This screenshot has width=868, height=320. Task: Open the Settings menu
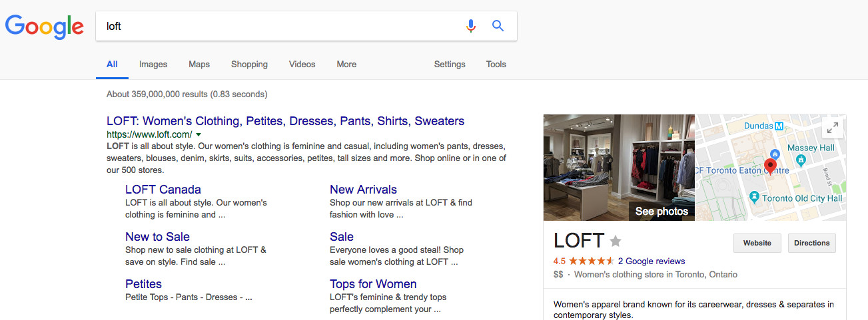pyautogui.click(x=450, y=65)
